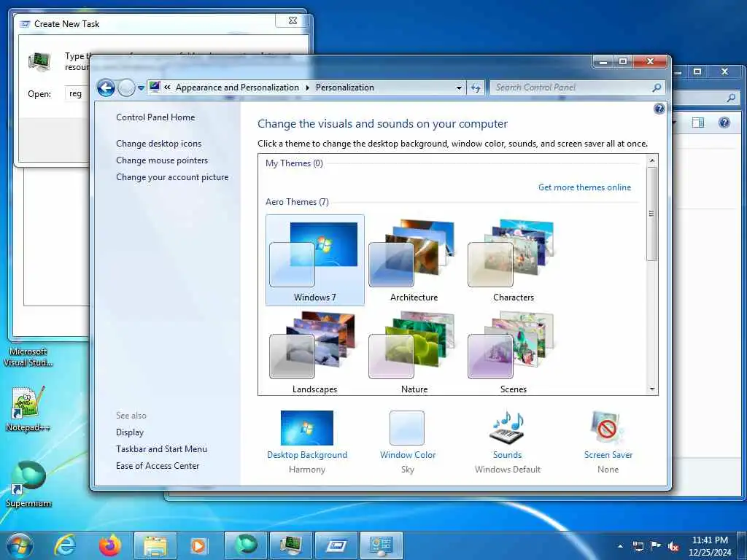Open Screen Saver settings icon
The width and height of the screenshot is (747, 560).
607,427
